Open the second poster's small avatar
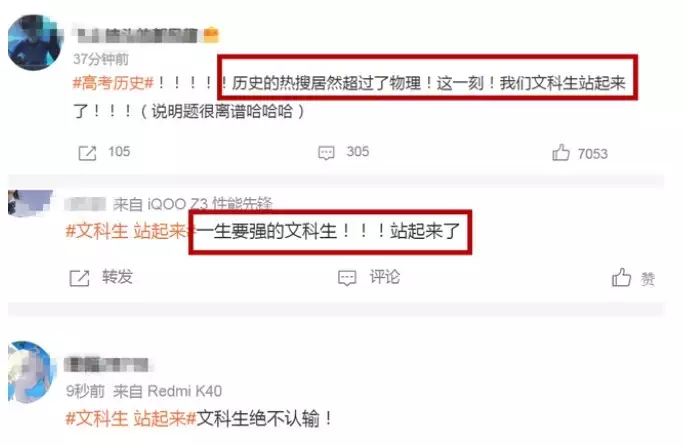This screenshot has width=684, height=446. coord(30,202)
